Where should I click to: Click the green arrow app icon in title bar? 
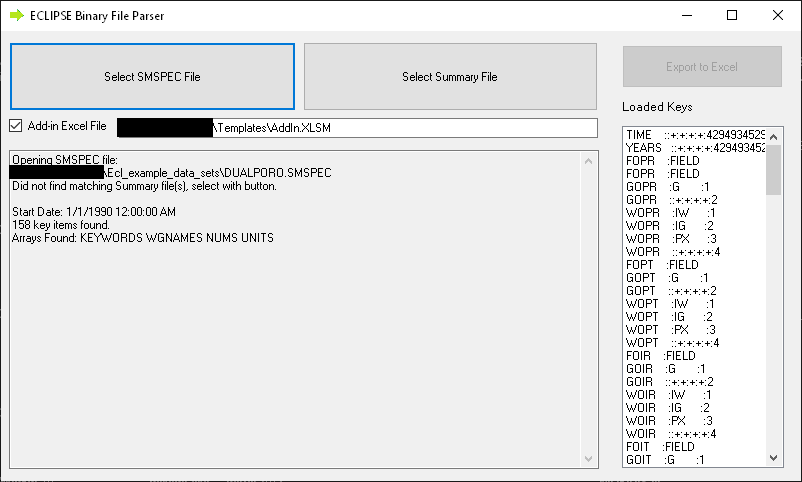(x=17, y=15)
